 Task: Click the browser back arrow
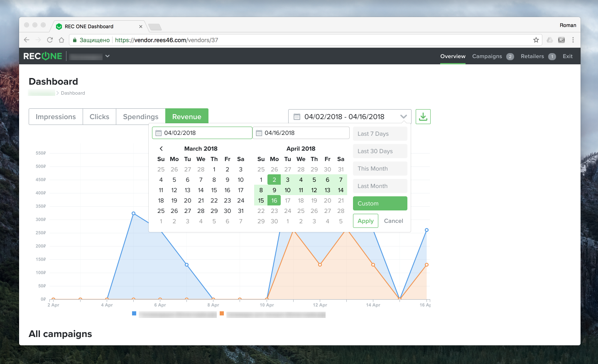pos(27,40)
